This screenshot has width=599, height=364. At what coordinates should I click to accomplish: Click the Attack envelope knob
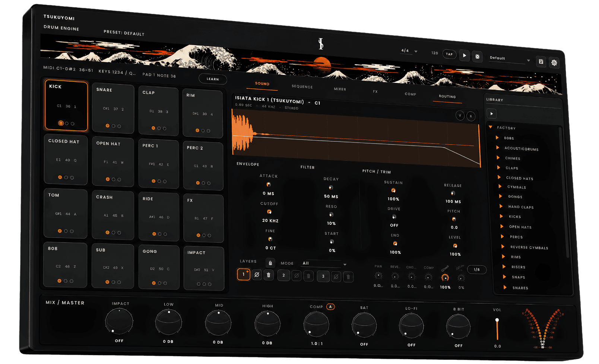point(269,184)
